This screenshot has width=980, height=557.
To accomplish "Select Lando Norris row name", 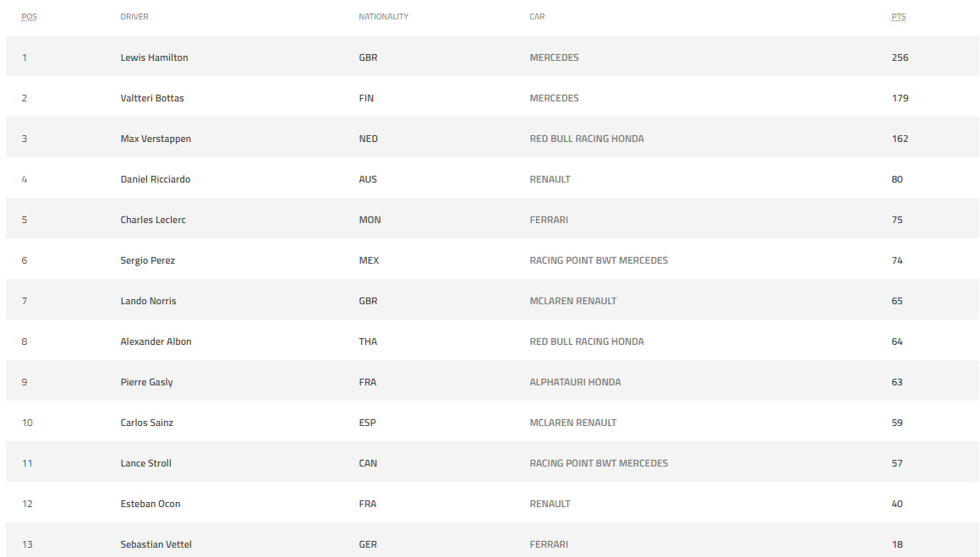I will pos(148,301).
